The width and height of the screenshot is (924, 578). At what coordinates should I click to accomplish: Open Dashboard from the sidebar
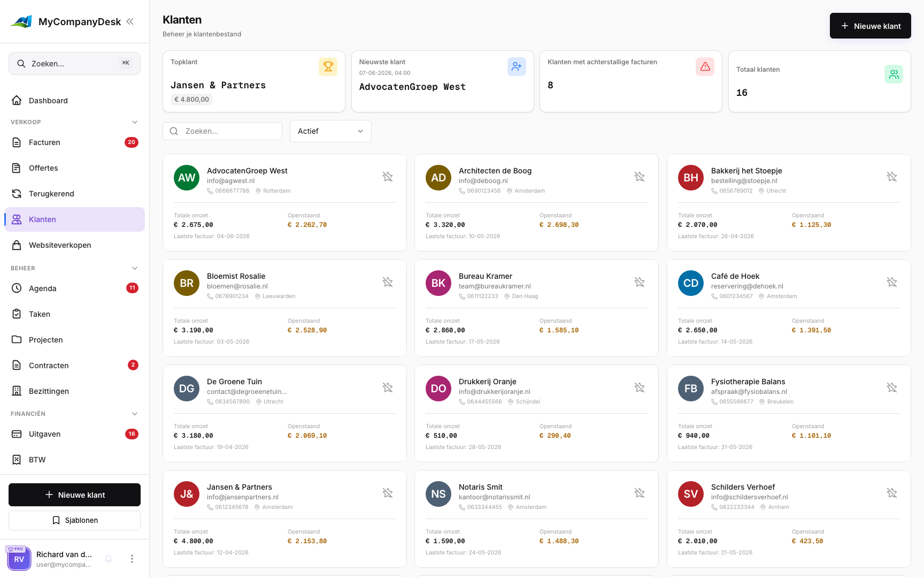74,101
